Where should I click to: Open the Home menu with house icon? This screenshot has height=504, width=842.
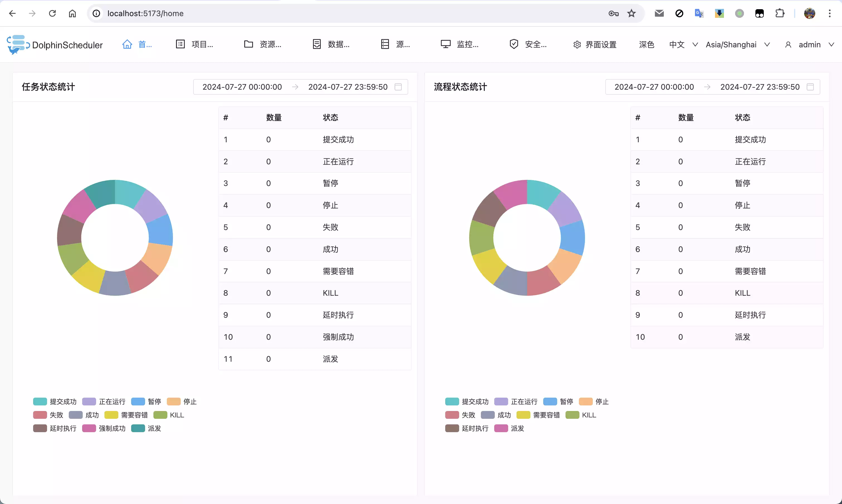point(137,45)
